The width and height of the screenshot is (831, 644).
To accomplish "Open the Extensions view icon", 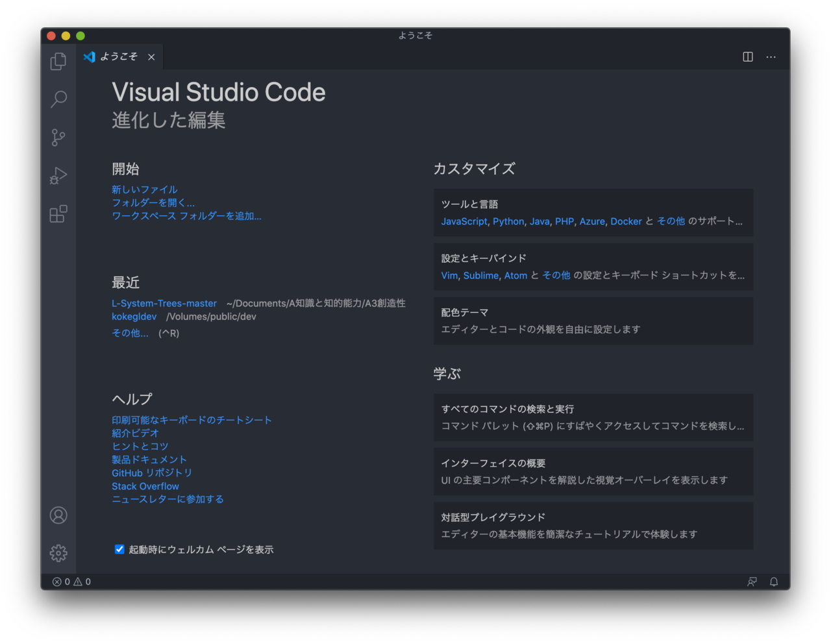I will (58, 214).
